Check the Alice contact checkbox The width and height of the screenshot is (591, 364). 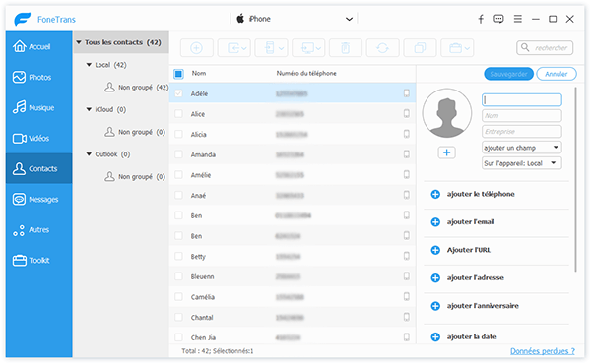[x=178, y=114]
